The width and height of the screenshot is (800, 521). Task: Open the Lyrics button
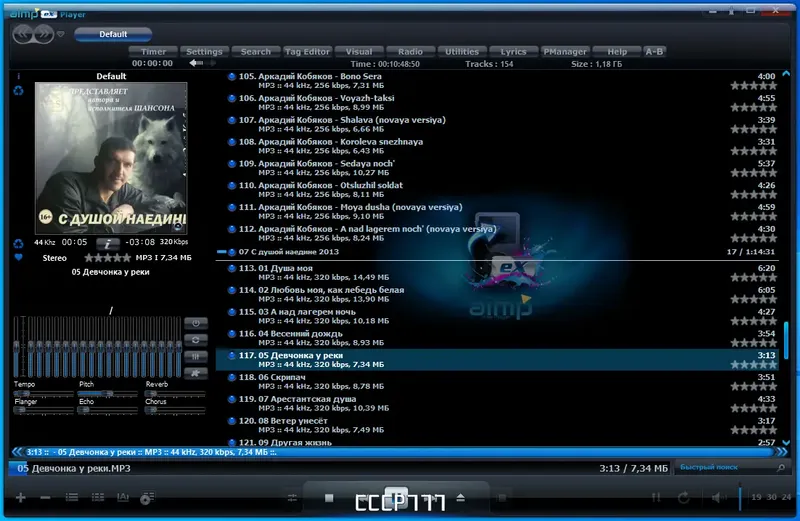pyautogui.click(x=513, y=52)
